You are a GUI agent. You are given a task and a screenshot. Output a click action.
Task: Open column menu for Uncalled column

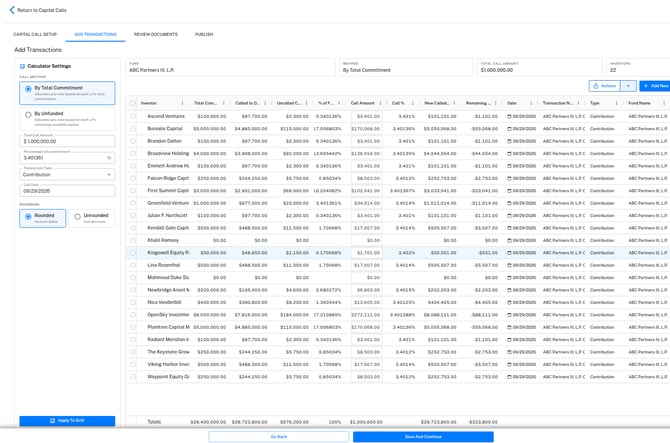click(x=306, y=103)
